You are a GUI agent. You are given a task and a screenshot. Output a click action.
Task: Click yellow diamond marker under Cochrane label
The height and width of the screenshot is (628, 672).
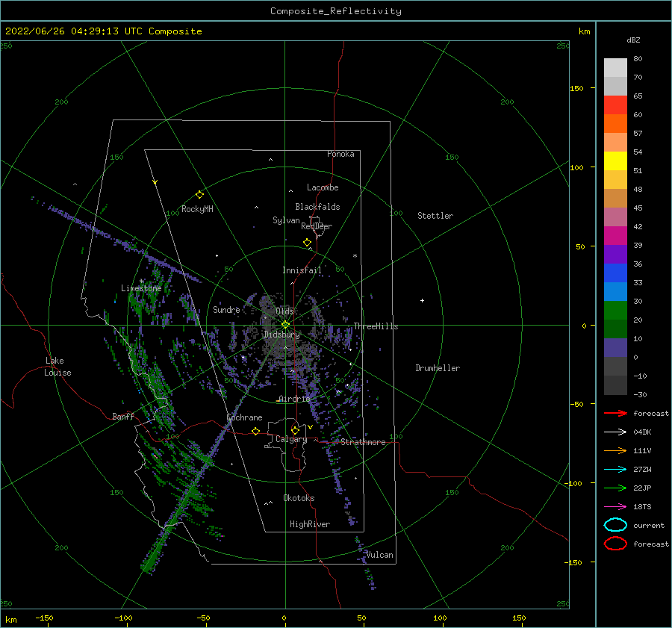pyautogui.click(x=256, y=432)
